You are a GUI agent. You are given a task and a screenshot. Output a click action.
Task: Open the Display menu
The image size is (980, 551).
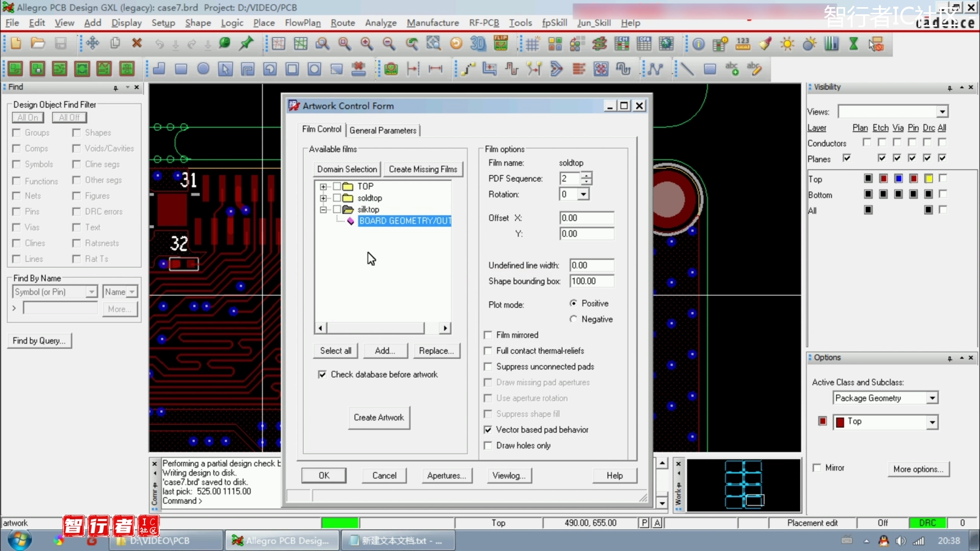(126, 23)
